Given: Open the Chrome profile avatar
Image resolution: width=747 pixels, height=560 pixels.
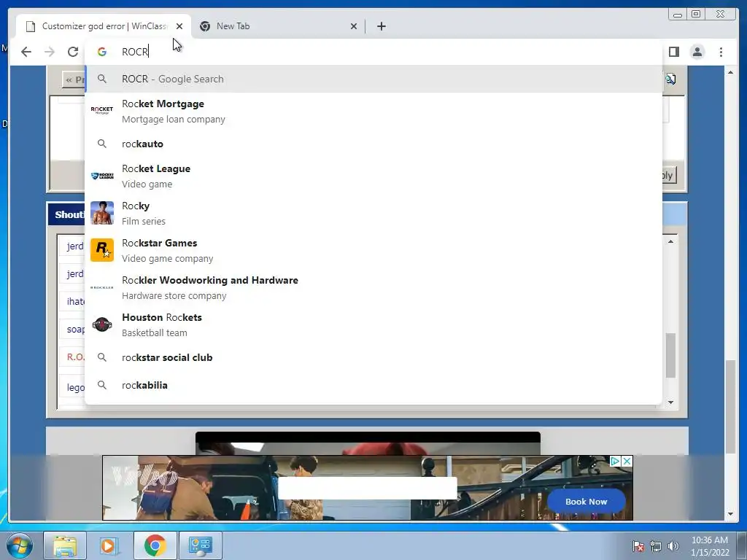Looking at the screenshot, I should pyautogui.click(x=697, y=52).
